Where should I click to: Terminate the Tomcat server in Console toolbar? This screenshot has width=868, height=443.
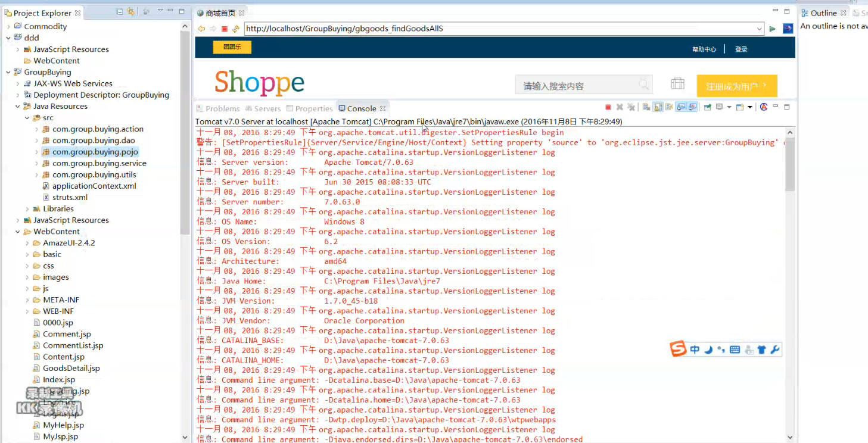[x=608, y=107]
